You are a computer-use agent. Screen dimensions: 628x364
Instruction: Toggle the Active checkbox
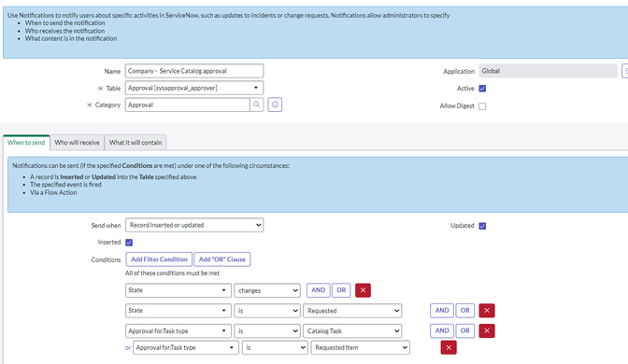[x=482, y=89]
